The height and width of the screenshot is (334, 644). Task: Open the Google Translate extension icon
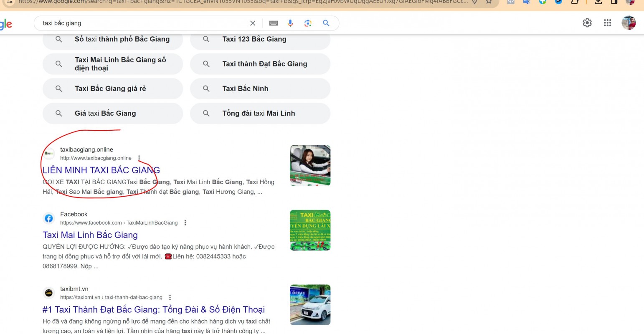pyautogui.click(x=526, y=2)
